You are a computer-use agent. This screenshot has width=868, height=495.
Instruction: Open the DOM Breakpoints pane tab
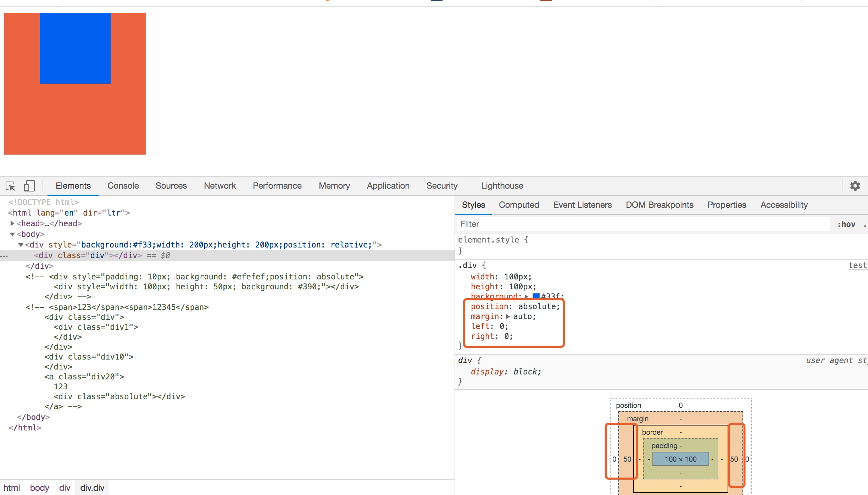tap(660, 205)
